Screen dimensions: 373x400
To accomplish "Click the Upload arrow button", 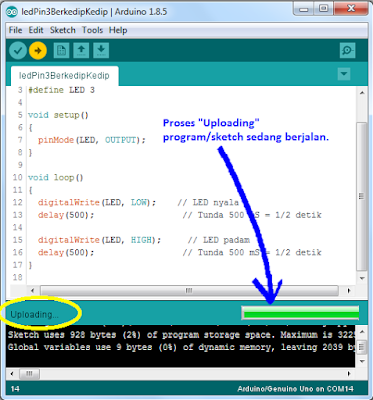I will [38, 51].
